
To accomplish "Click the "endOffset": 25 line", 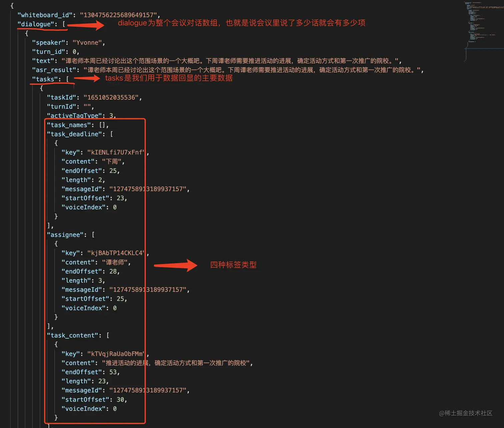I will pos(91,171).
